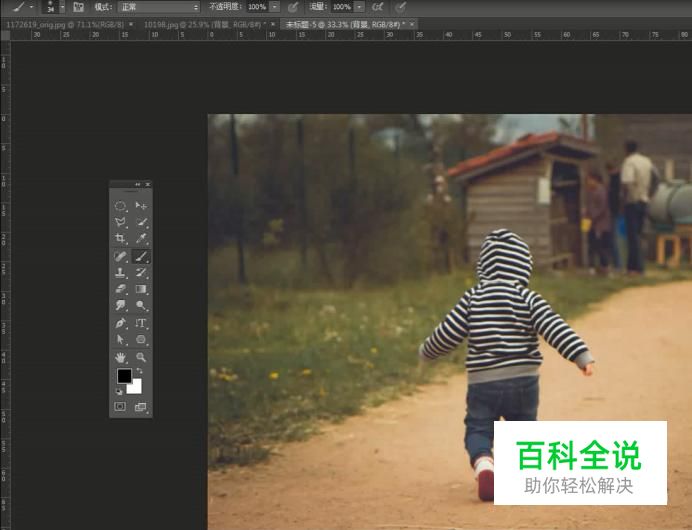Screen dimensions: 692x530
Task: Switch to 1172619_orig.jpg document tab
Action: coord(55,23)
